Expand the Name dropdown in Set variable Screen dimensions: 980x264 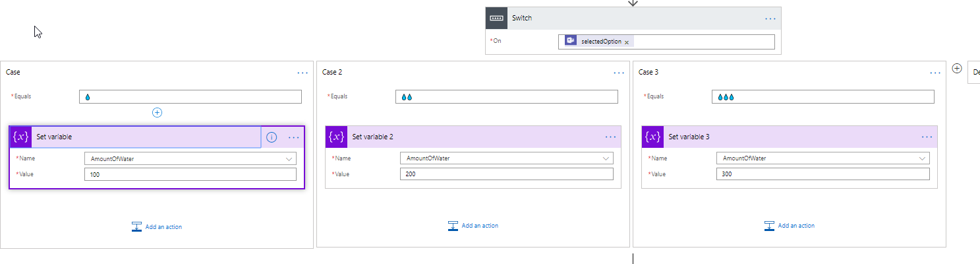[x=289, y=158]
